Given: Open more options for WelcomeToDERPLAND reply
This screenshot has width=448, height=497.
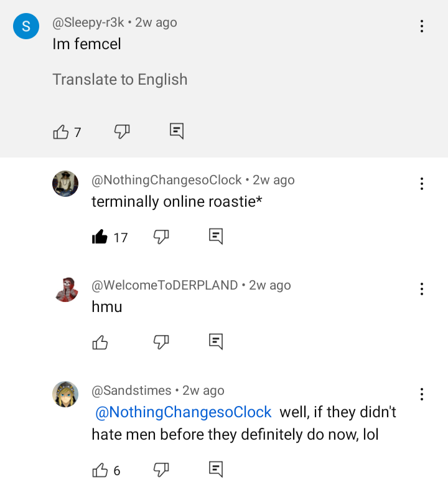Looking at the screenshot, I should [422, 289].
